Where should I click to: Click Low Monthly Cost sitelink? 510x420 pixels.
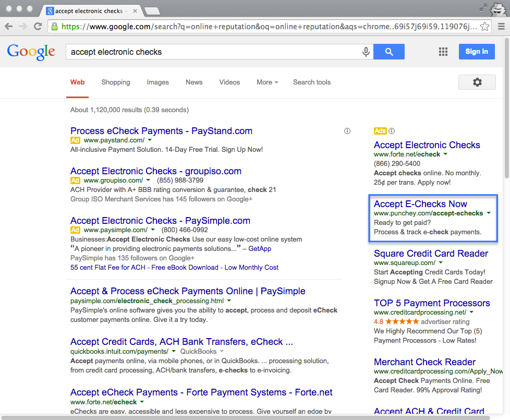click(x=251, y=268)
